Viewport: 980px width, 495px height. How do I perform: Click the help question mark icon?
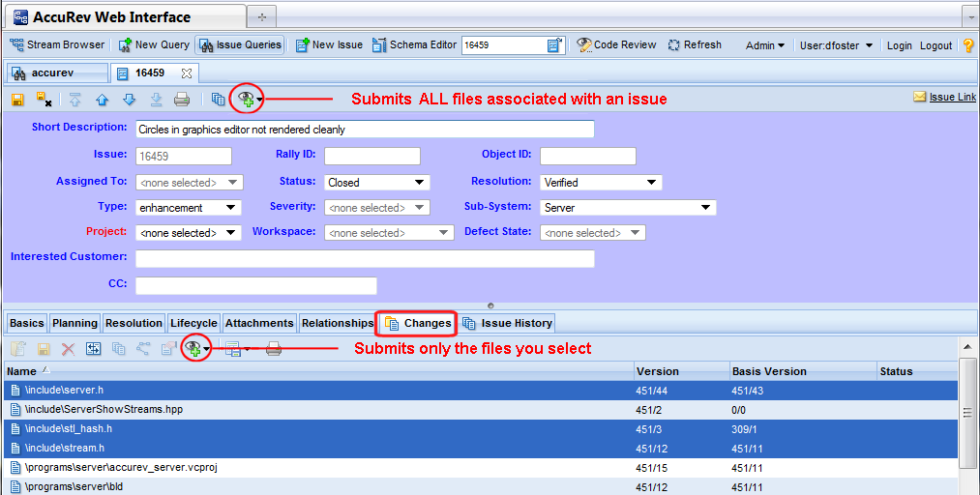pyautogui.click(x=967, y=45)
